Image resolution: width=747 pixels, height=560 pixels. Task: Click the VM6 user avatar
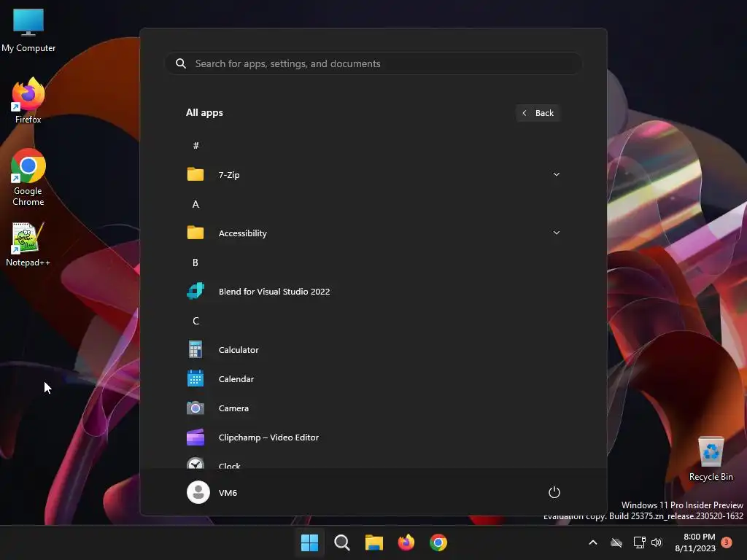198,492
